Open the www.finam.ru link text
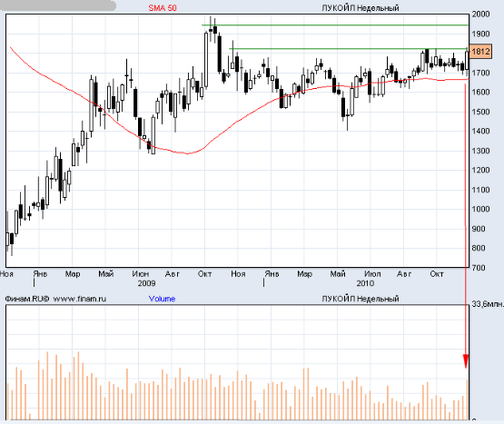The height and width of the screenshot is (424, 504). 79,299
